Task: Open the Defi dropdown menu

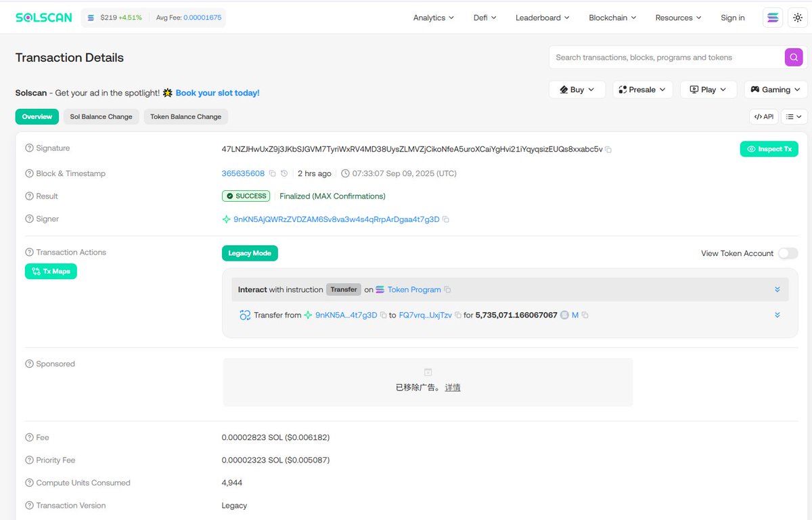Action: [485, 18]
